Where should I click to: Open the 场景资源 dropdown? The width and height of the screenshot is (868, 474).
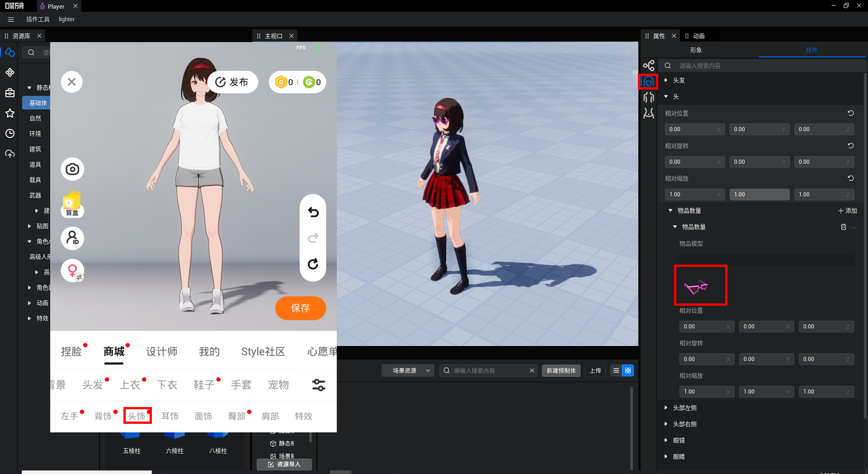(x=408, y=370)
